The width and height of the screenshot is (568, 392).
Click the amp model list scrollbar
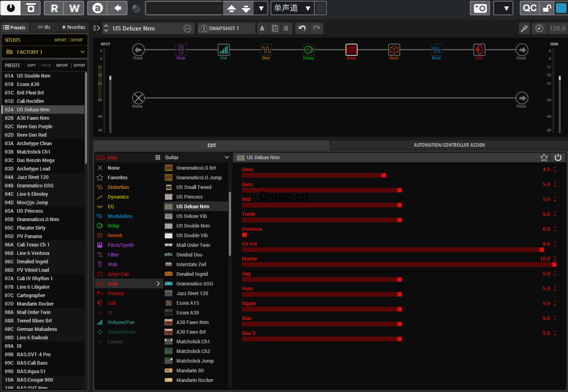[230, 224]
